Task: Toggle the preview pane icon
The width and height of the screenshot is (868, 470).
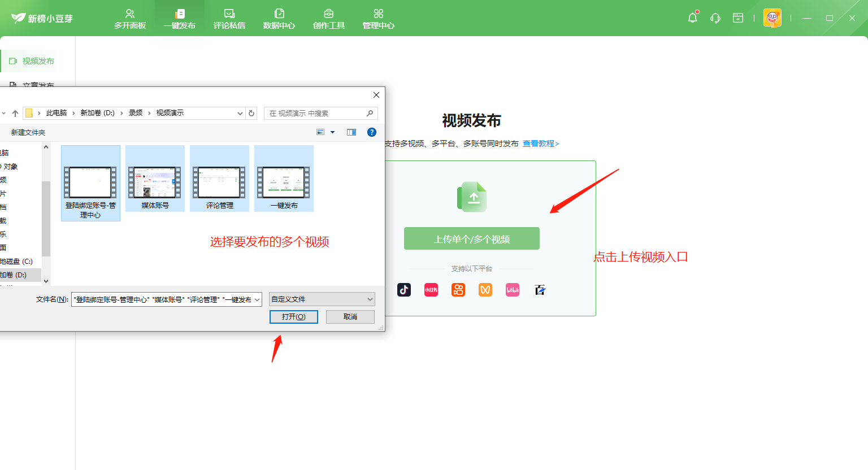Action: (x=351, y=132)
